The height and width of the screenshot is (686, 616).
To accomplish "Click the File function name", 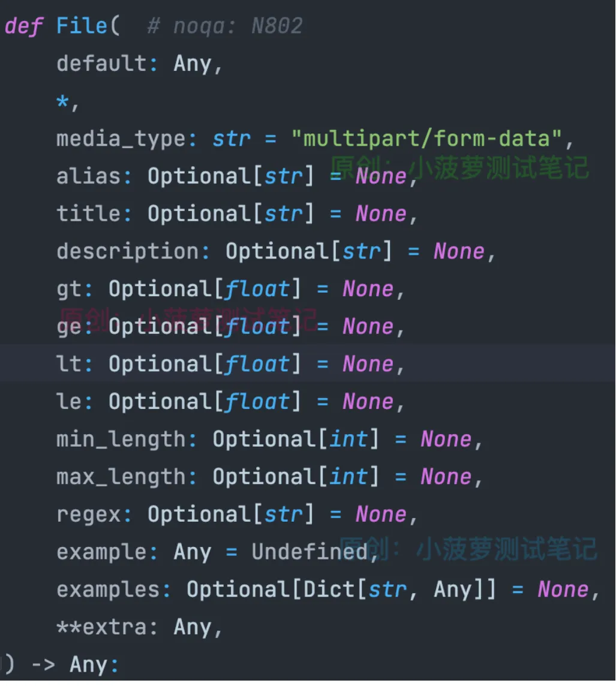I will click(x=82, y=26).
